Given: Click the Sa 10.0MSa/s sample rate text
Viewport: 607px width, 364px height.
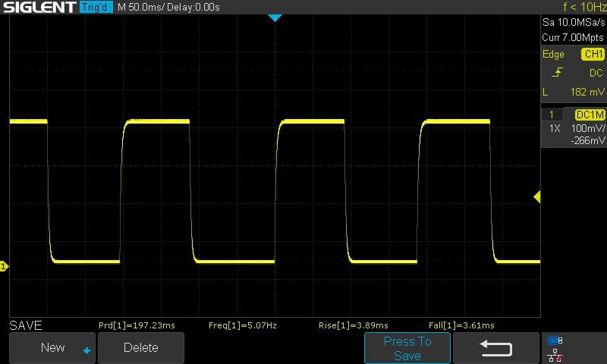Looking at the screenshot, I should click(x=574, y=23).
